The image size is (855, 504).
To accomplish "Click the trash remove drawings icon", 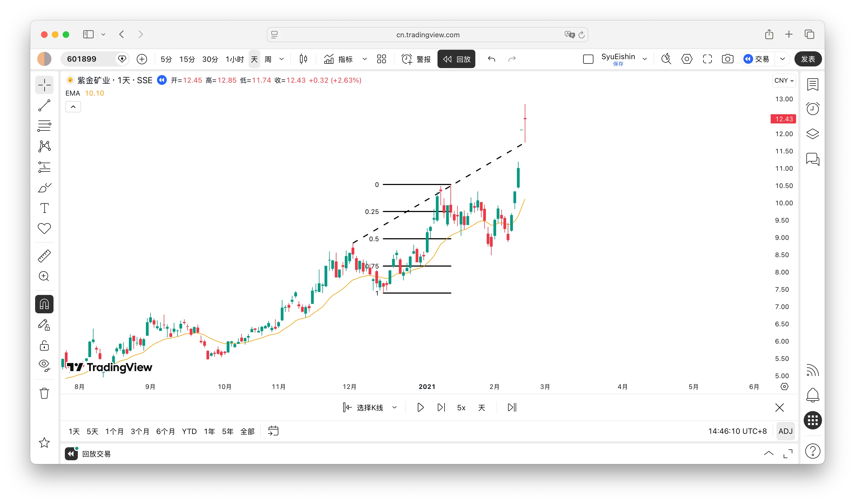I will tap(44, 393).
